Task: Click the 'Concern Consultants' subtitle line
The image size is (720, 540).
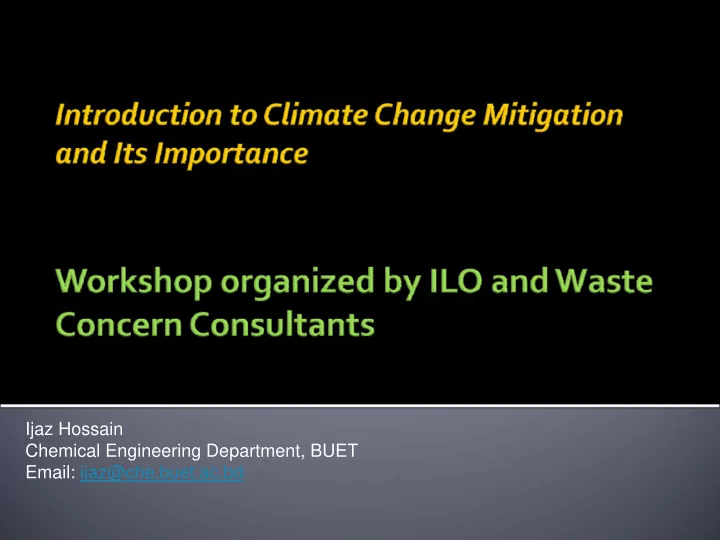Action: [215, 324]
